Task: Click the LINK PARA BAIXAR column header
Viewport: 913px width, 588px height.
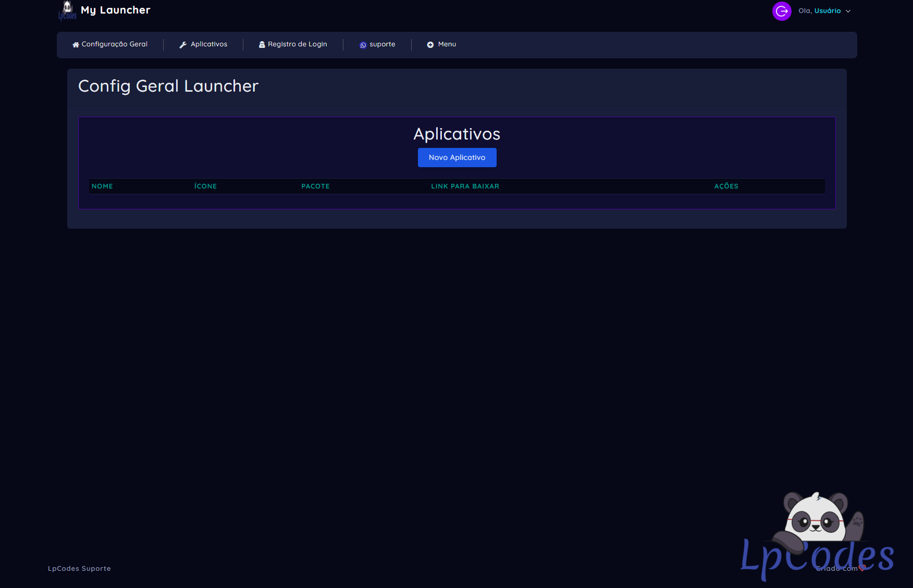Action: [465, 186]
